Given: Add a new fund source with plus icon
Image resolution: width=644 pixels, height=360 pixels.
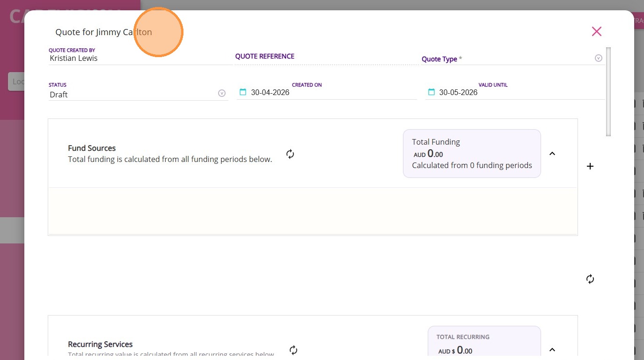Looking at the screenshot, I should coord(590,166).
